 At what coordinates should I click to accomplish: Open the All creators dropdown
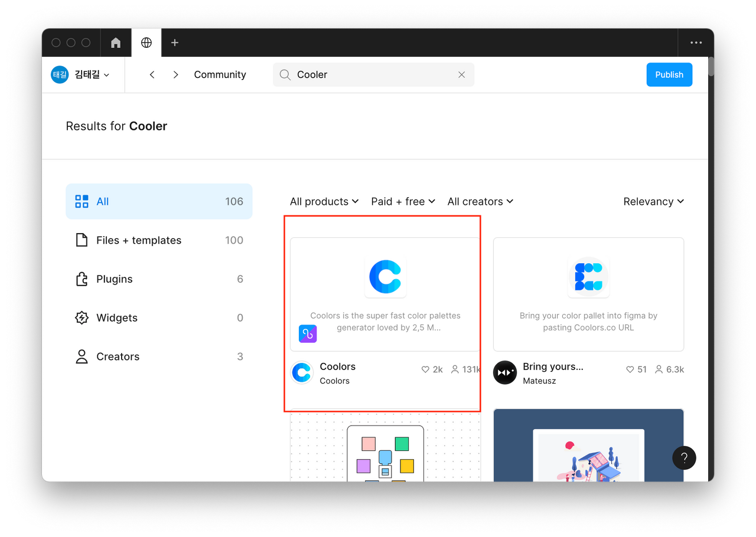(x=480, y=201)
